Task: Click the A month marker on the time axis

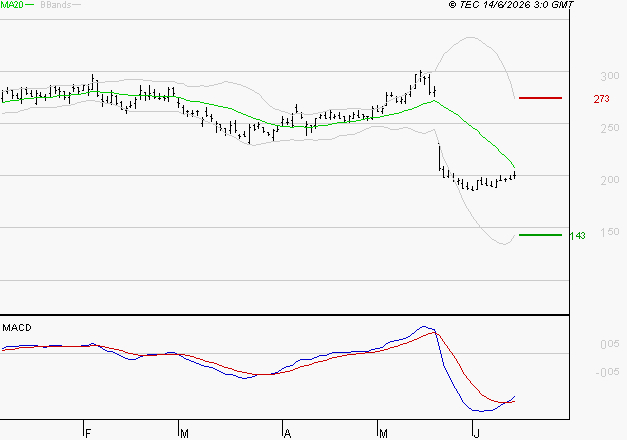Action: (287, 433)
